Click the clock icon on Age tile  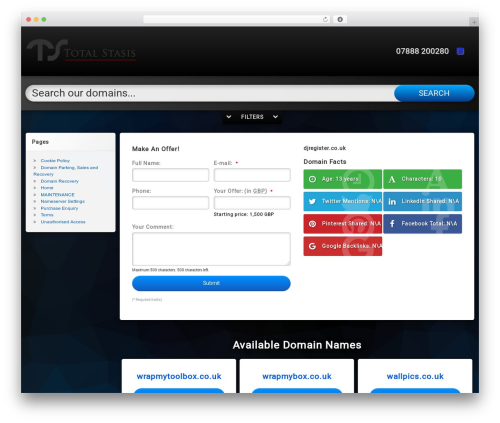point(312,179)
